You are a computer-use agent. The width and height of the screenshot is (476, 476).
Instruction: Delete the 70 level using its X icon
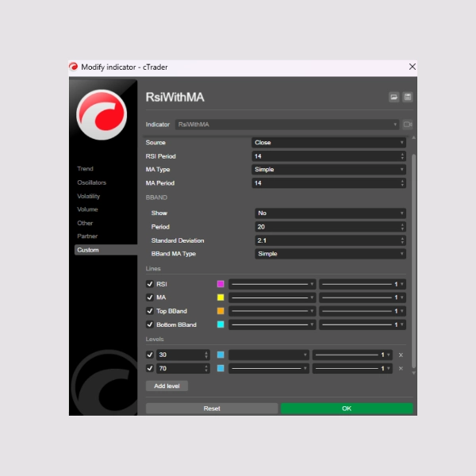(401, 369)
